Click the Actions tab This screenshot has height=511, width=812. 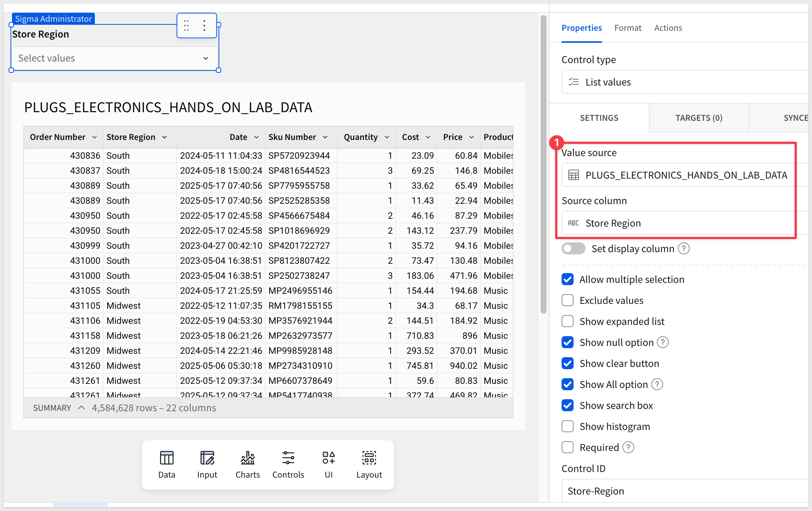pos(668,28)
